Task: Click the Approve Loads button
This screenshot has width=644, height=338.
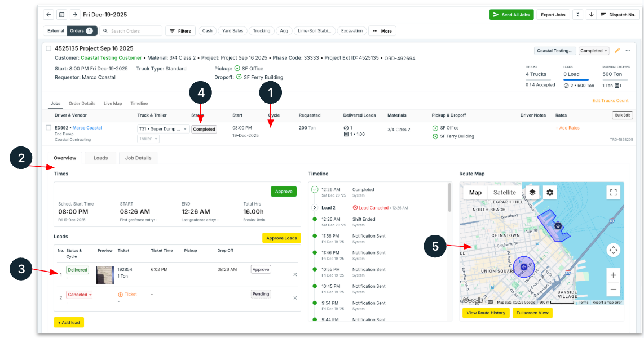Action: [x=281, y=238]
